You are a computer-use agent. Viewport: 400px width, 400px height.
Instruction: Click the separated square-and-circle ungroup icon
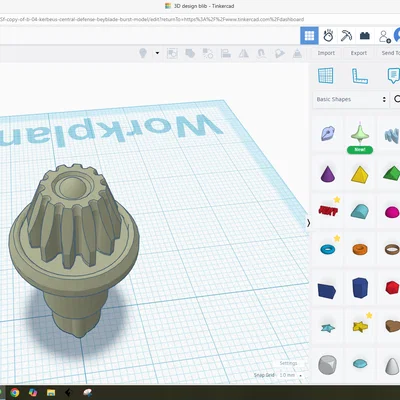tap(208, 53)
